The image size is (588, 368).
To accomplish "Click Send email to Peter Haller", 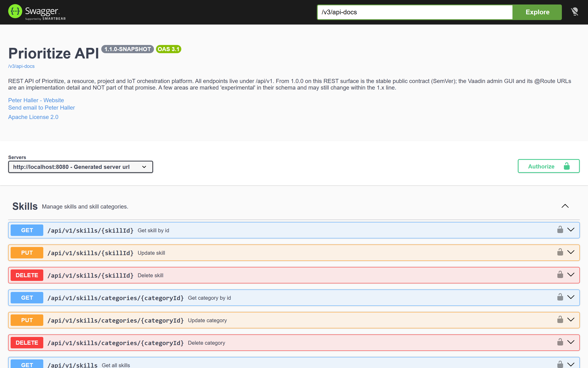I will pyautogui.click(x=42, y=108).
